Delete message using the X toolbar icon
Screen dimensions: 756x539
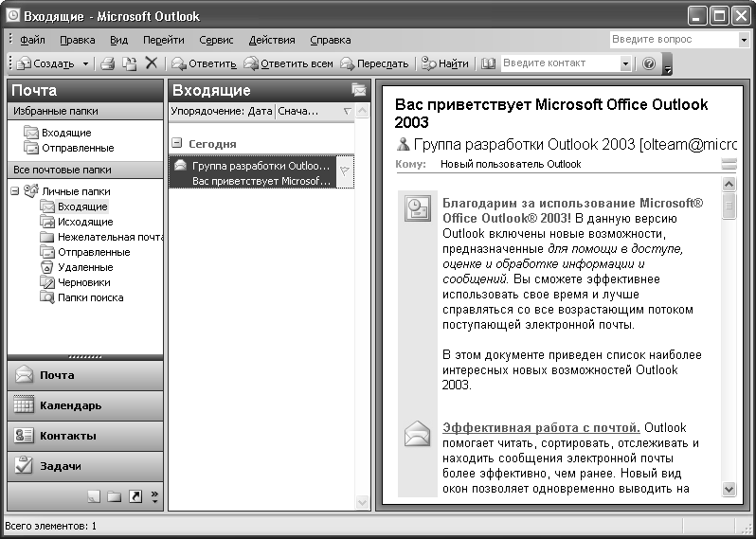pos(152,63)
